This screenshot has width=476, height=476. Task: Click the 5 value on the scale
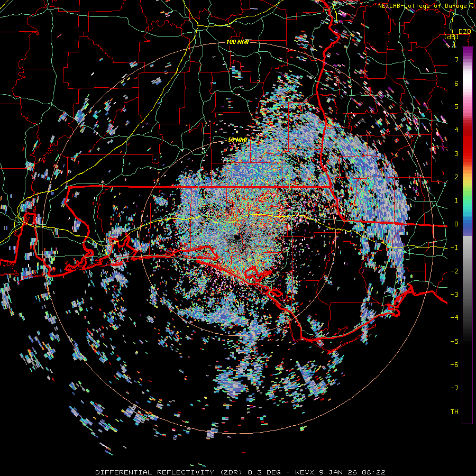click(x=456, y=106)
